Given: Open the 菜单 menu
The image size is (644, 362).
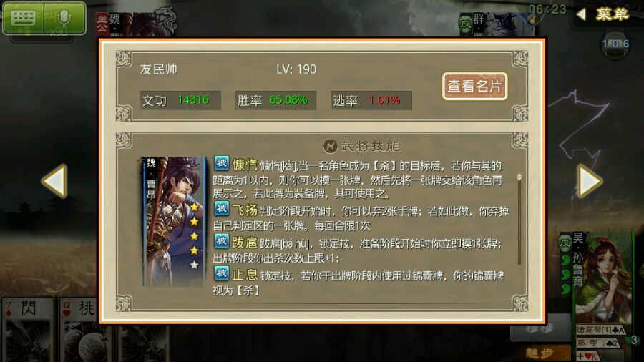Looking at the screenshot, I should click(x=612, y=14).
